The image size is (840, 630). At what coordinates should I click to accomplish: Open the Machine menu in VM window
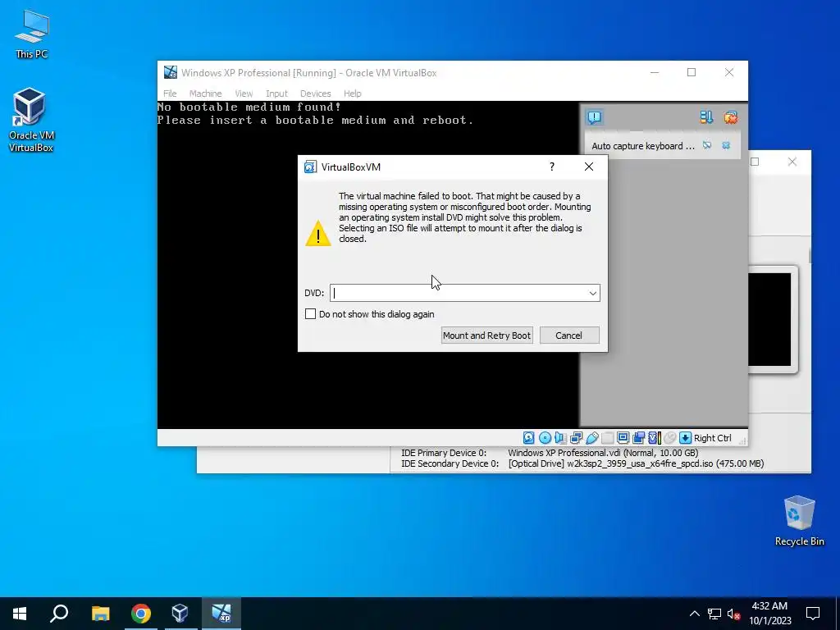[205, 94]
